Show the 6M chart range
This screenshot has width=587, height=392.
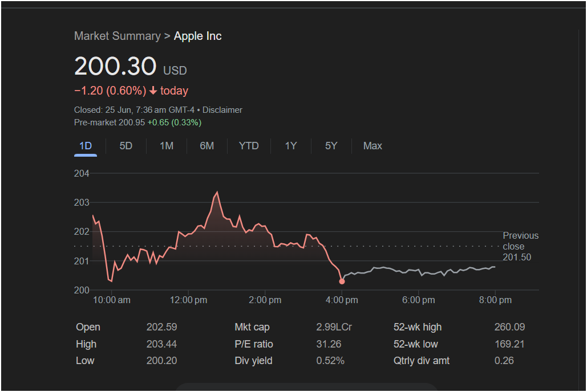207,146
